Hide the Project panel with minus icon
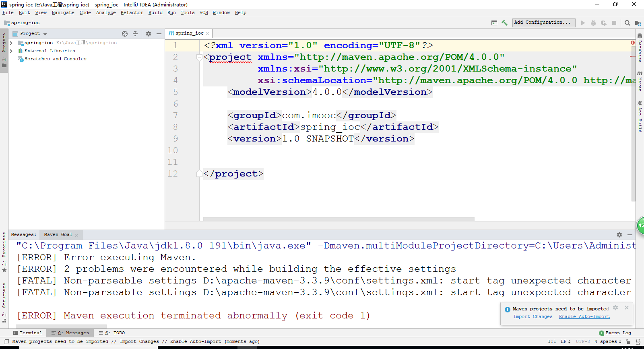The width and height of the screenshot is (644, 349). [159, 34]
